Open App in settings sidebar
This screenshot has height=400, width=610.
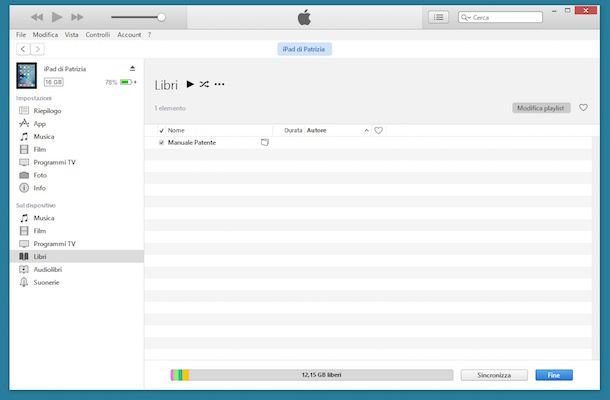pos(40,124)
